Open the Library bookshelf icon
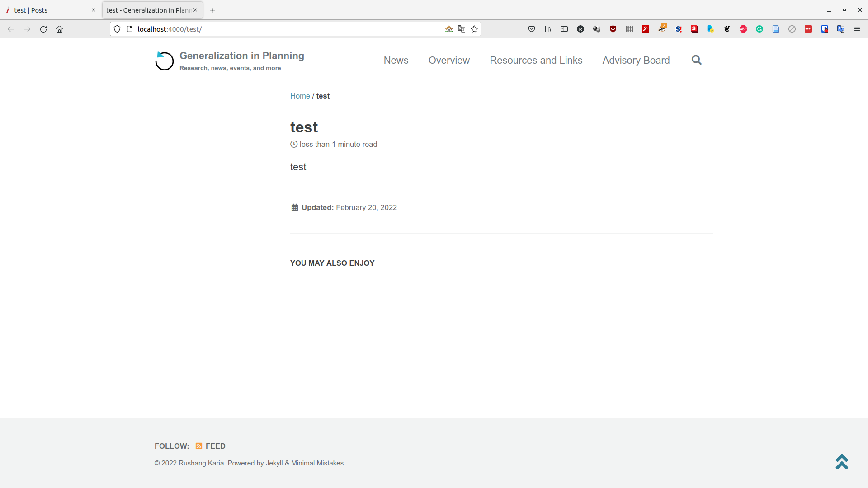Image resolution: width=868 pixels, height=488 pixels. pyautogui.click(x=548, y=29)
